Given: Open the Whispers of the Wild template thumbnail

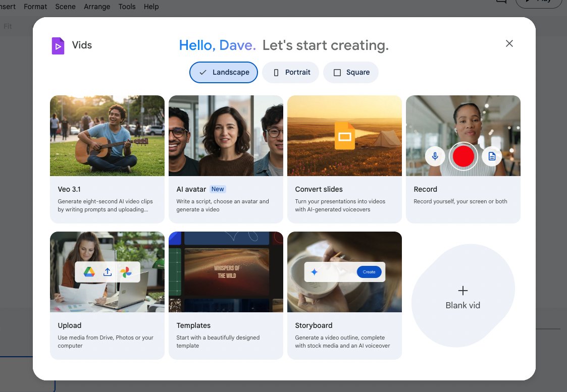Looking at the screenshot, I should (226, 272).
